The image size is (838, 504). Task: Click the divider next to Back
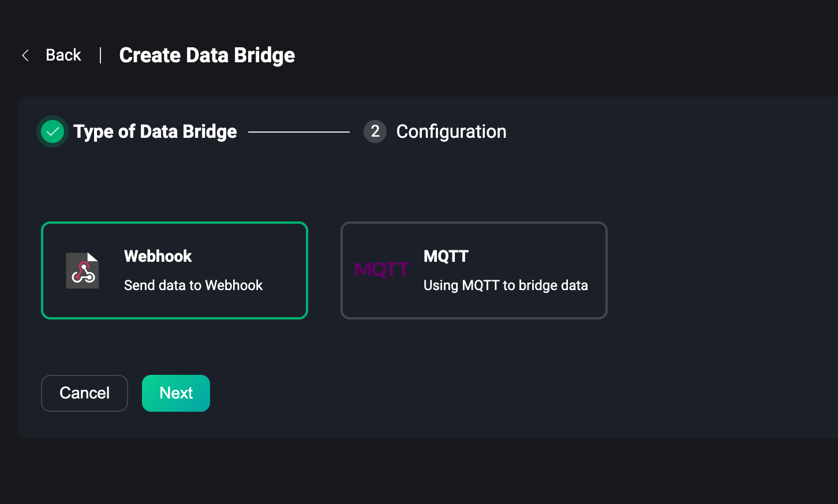point(100,55)
